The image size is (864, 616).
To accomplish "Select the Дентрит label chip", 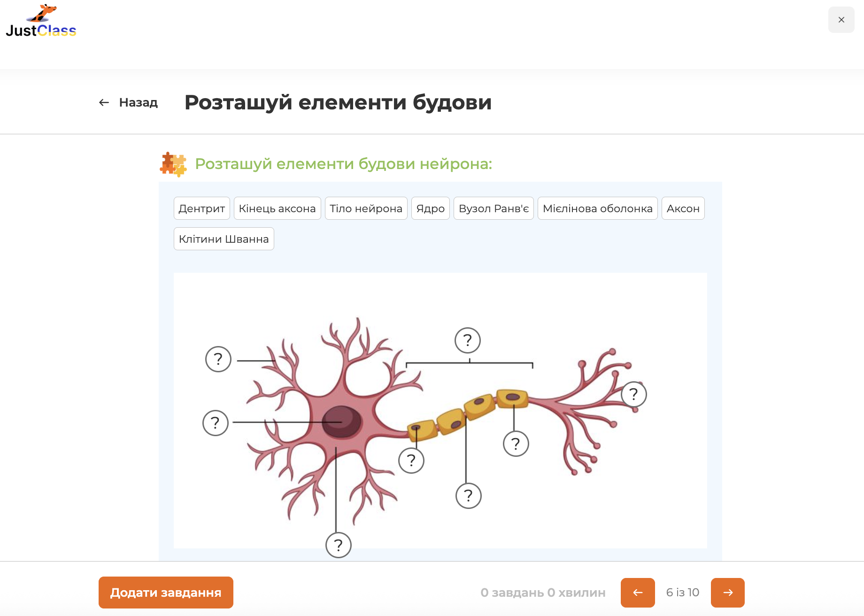I will point(201,208).
